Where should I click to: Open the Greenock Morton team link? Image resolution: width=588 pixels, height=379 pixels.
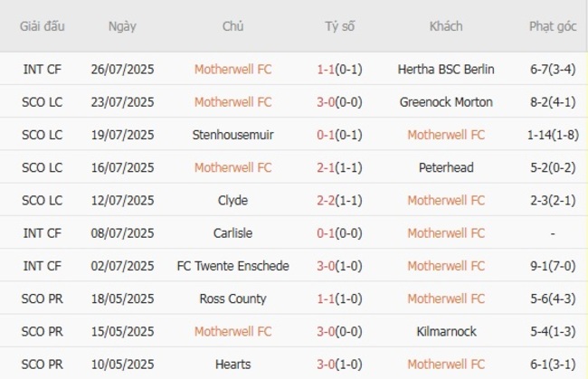[446, 102]
